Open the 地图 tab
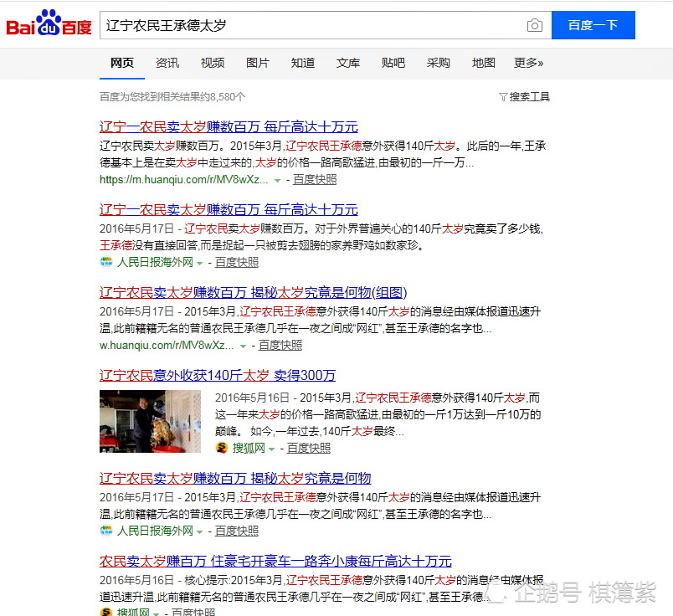Screen dimensions: 673x616 pyautogui.click(x=483, y=63)
